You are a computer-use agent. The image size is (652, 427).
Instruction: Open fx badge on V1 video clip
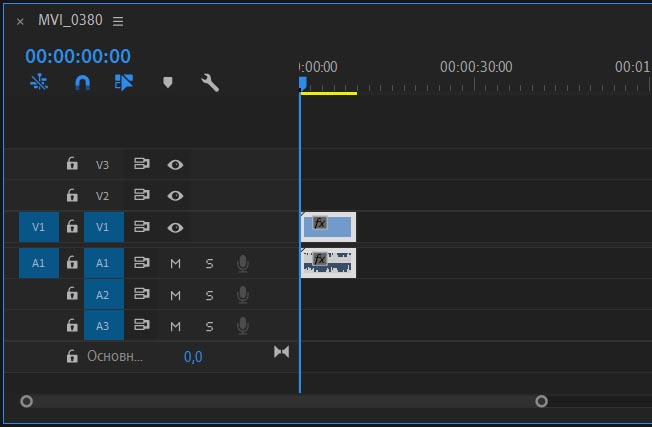[x=319, y=223]
